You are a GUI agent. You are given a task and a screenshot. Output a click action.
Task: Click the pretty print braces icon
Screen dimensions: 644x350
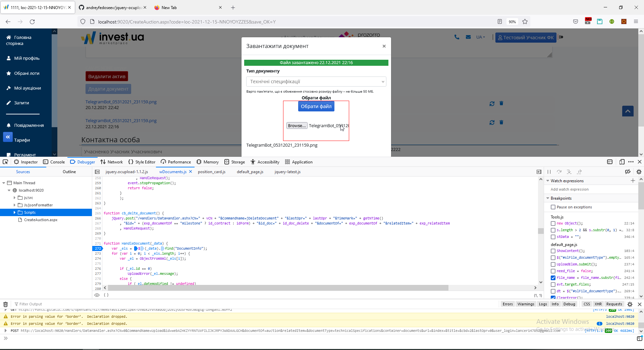pyautogui.click(x=106, y=295)
